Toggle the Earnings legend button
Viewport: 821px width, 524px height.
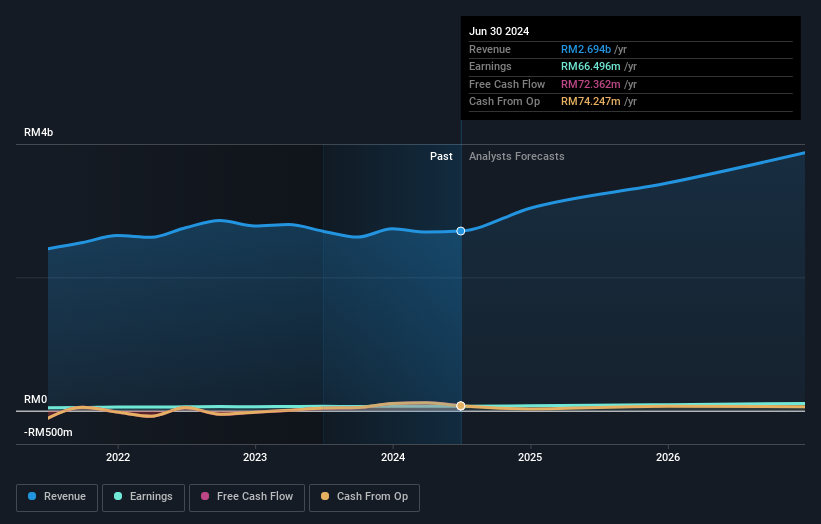[x=143, y=497]
